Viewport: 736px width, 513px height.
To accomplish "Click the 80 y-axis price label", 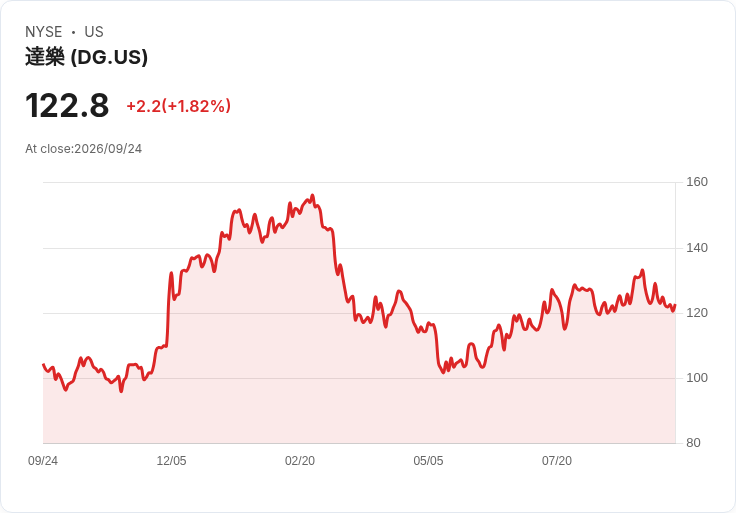I will 693,443.
